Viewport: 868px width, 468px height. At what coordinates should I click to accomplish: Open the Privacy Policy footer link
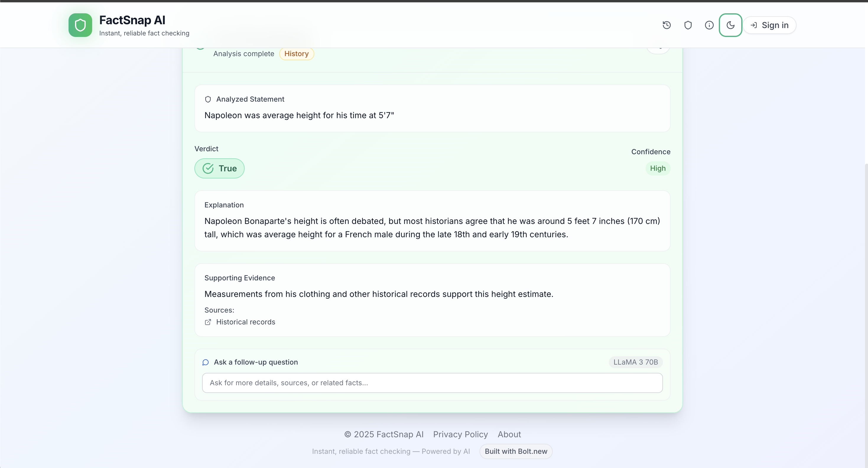(460, 434)
